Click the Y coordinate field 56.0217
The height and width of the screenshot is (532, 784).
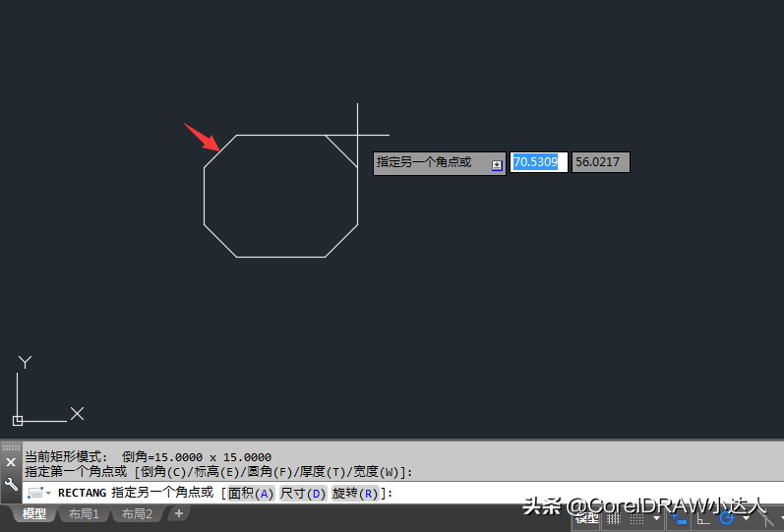coord(600,162)
